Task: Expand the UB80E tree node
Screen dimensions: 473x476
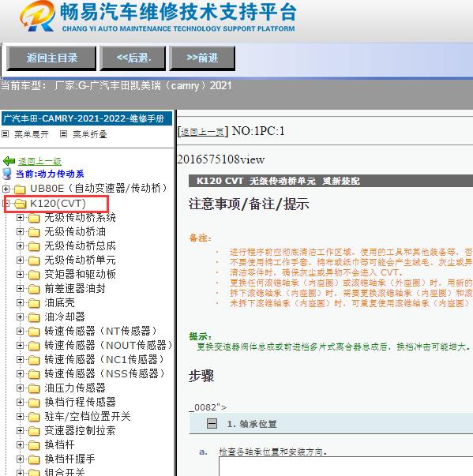Action: click(6, 189)
